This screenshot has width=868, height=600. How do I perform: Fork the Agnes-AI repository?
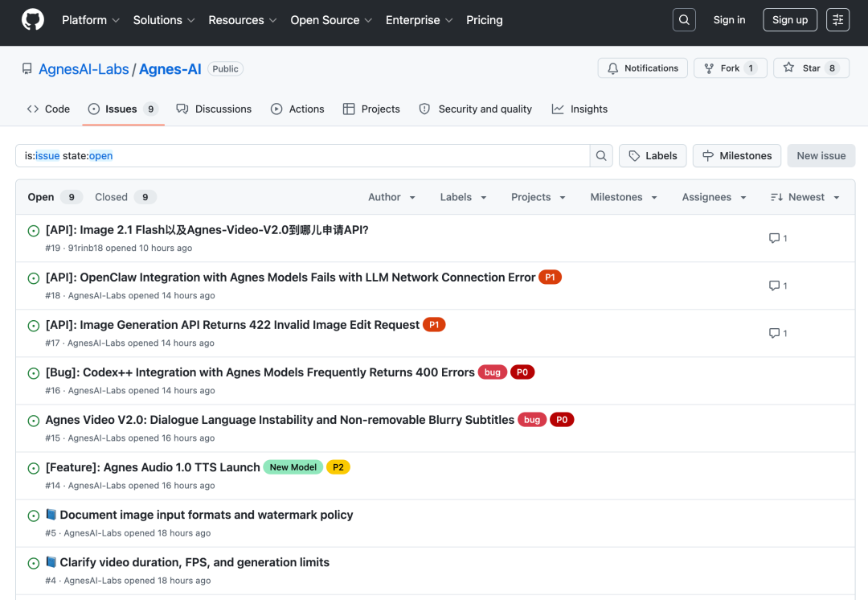point(730,68)
